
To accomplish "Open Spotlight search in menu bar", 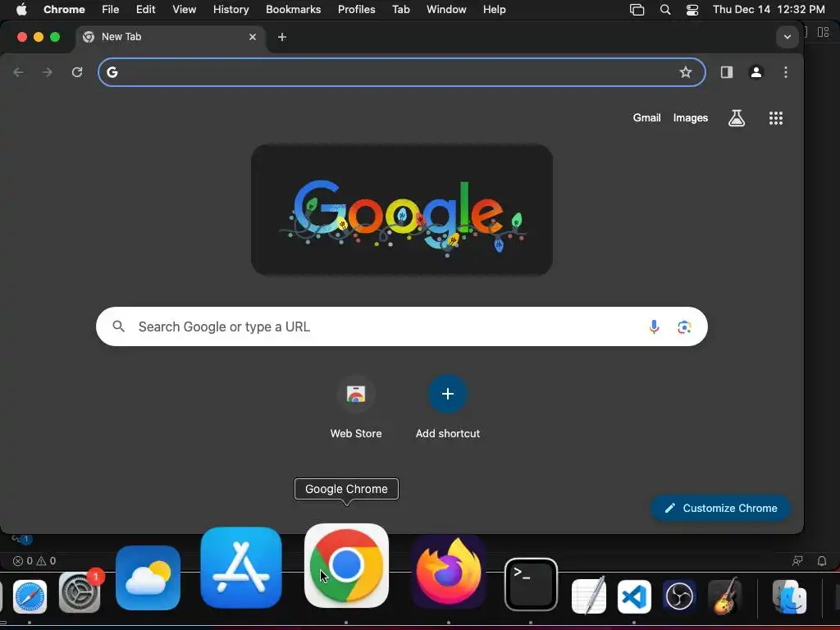I will pyautogui.click(x=664, y=10).
